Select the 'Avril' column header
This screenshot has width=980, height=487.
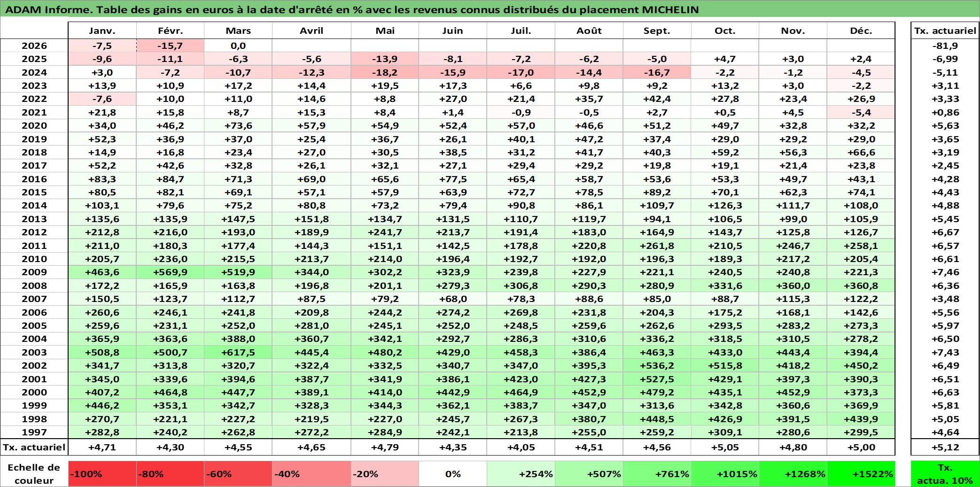click(x=311, y=31)
